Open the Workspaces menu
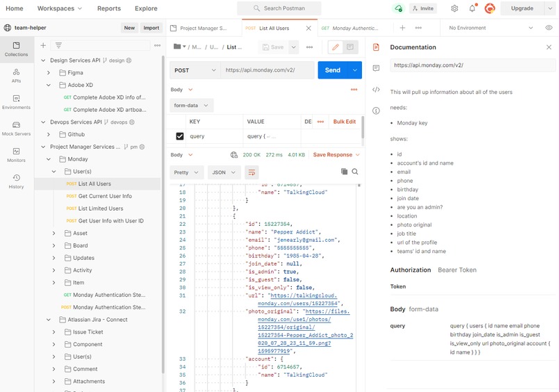Viewport: 560px width, 392px height. pos(60,8)
